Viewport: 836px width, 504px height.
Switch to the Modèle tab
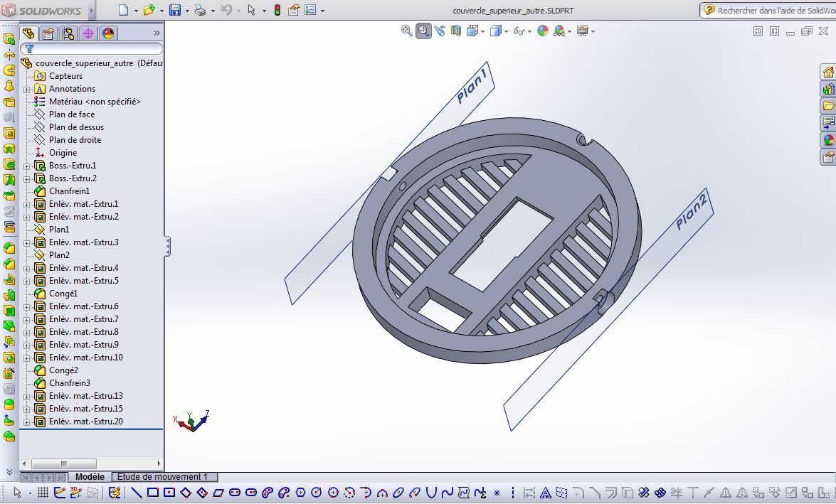point(90,477)
